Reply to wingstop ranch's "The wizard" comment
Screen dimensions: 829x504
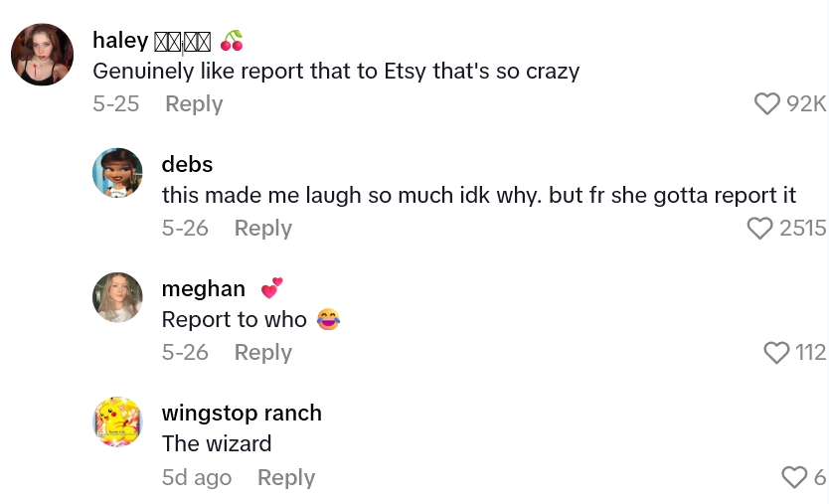[286, 477]
